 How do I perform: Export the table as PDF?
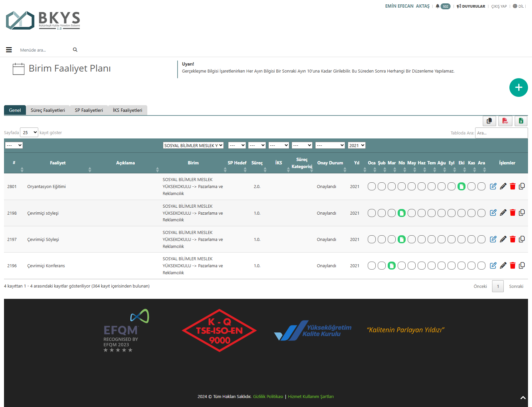click(x=505, y=121)
